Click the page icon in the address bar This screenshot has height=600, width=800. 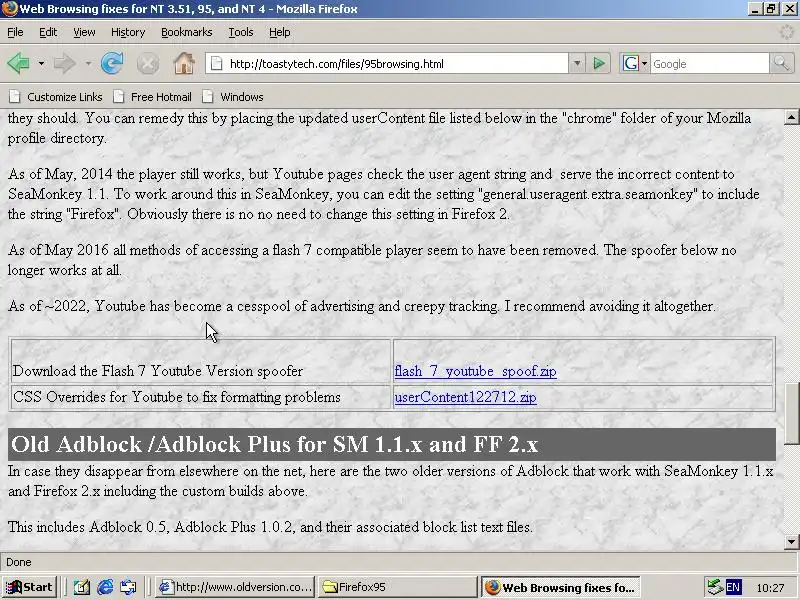click(x=217, y=64)
